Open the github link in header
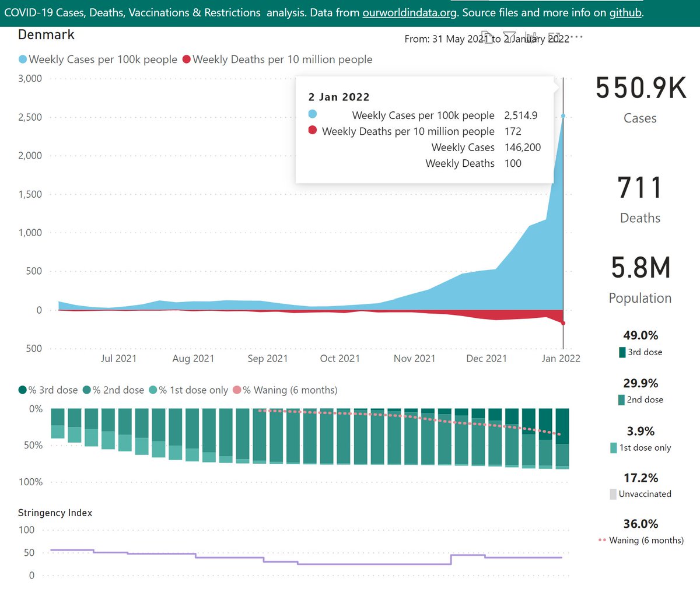The width and height of the screenshot is (700, 596). 625,12
